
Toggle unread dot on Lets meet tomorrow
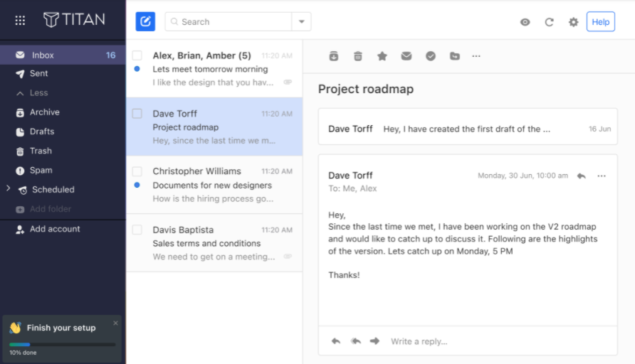(x=137, y=69)
